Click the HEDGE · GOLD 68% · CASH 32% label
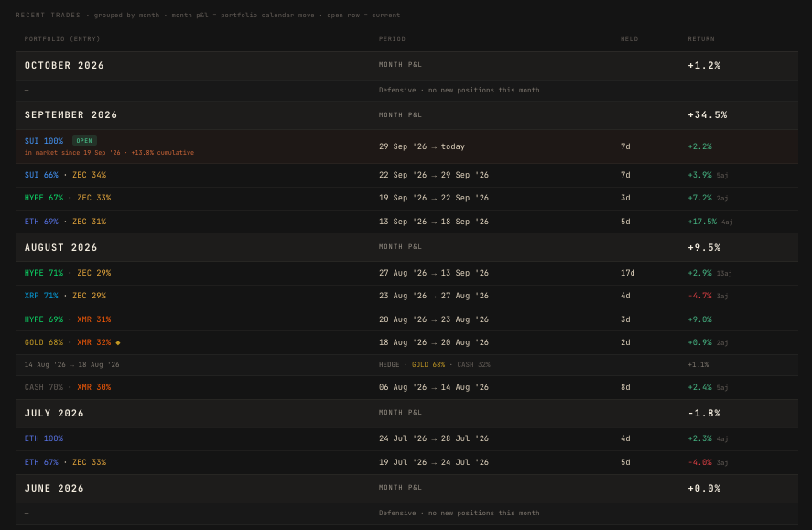This screenshot has width=812, height=530. click(x=435, y=365)
